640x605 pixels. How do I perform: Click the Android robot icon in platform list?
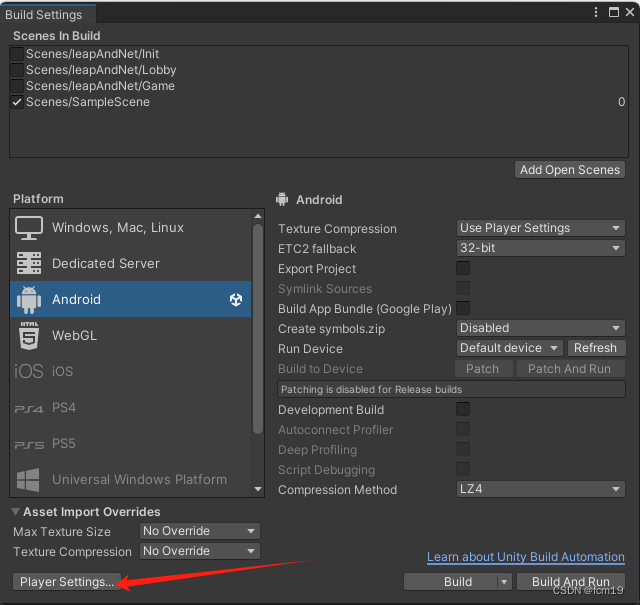click(x=29, y=300)
